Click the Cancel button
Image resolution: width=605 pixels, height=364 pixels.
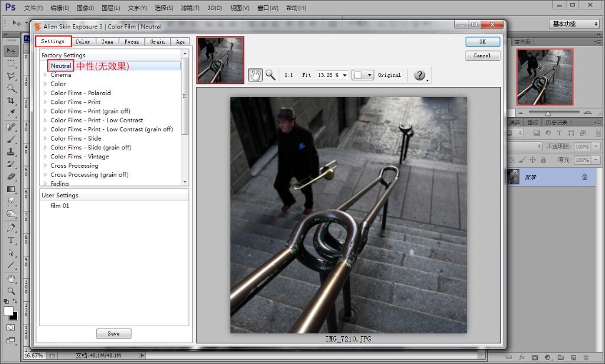click(x=483, y=56)
